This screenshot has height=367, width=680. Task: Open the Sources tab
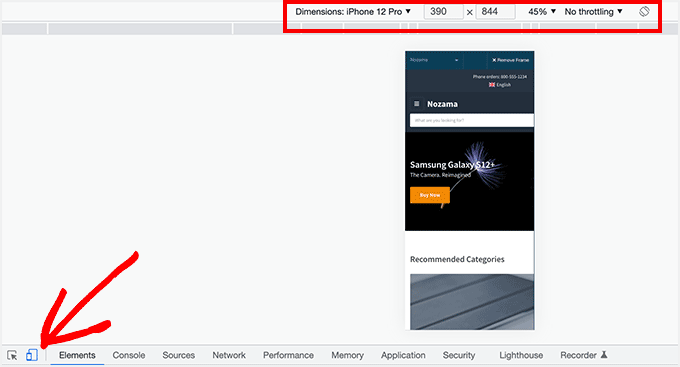click(x=179, y=355)
